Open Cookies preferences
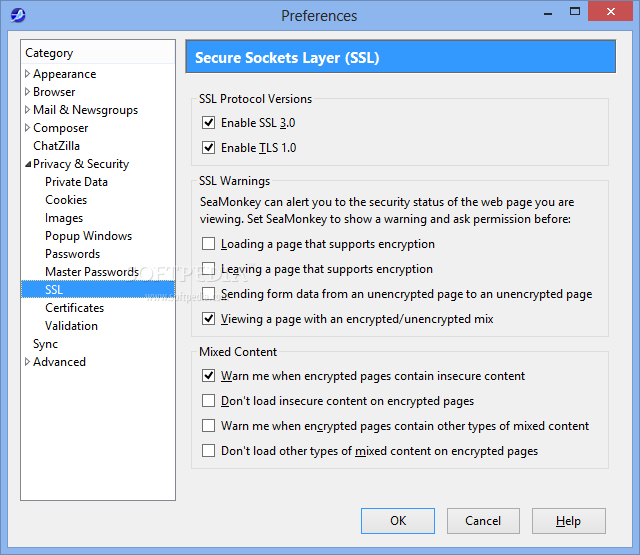The width and height of the screenshot is (640, 555). tap(66, 200)
